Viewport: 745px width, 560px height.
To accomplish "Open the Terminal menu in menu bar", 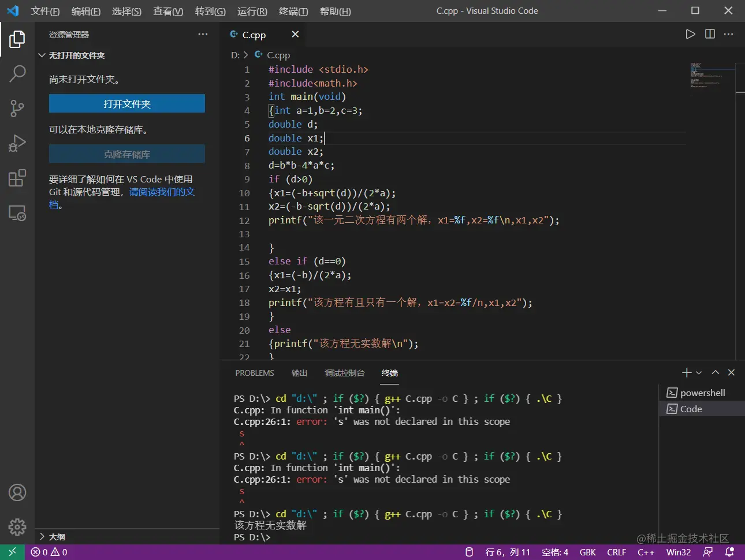I will 293,11.
